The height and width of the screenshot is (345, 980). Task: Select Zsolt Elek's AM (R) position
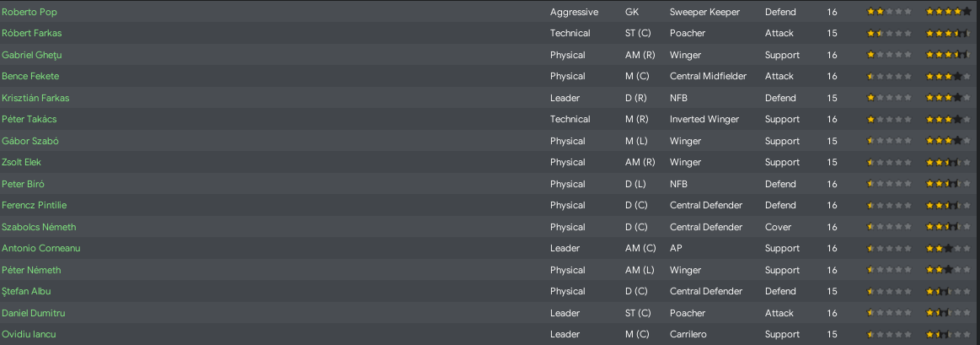[640, 162]
